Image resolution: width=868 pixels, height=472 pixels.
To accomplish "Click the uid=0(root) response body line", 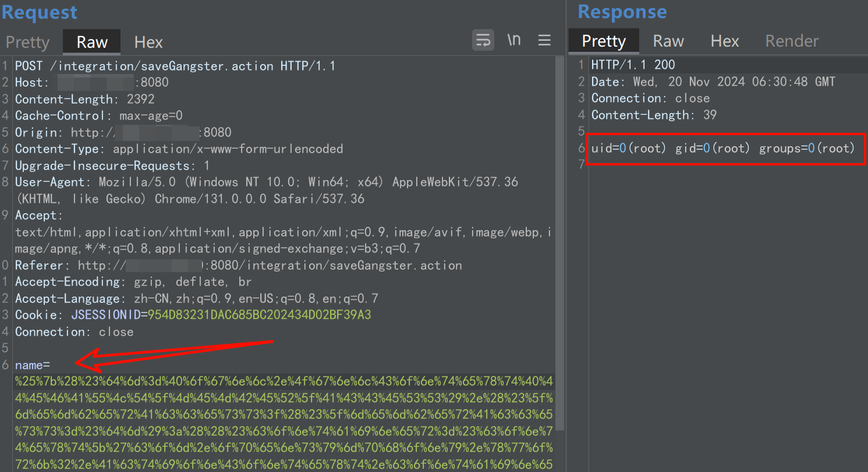I will pos(723,149).
